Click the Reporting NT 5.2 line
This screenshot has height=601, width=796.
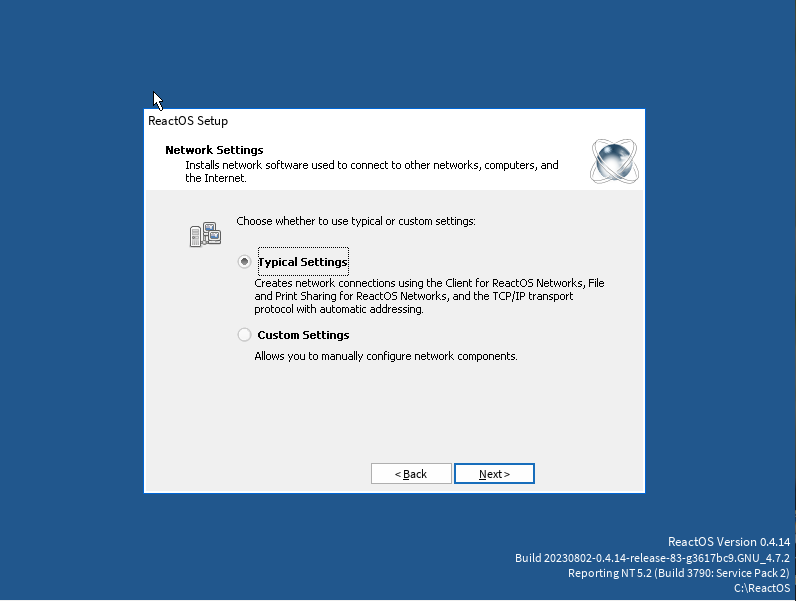click(x=679, y=573)
